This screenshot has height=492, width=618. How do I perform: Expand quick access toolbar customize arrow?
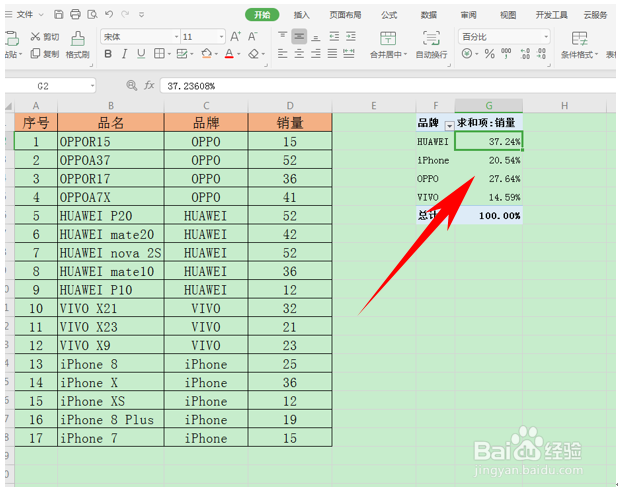141,15
